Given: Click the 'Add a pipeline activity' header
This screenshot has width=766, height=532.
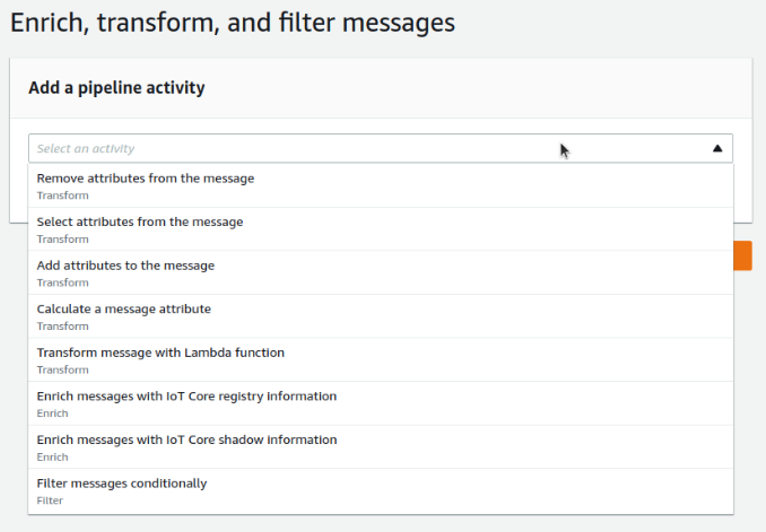Looking at the screenshot, I should (x=116, y=88).
